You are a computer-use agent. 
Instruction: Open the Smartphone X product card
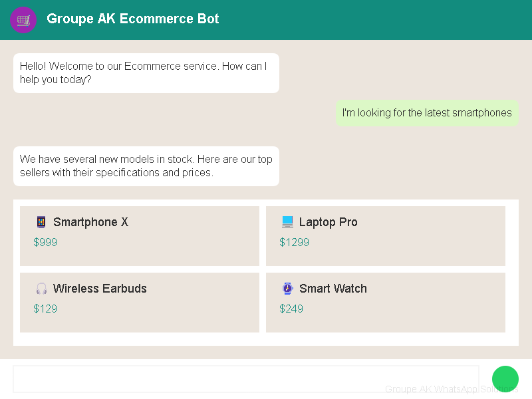[140, 236]
